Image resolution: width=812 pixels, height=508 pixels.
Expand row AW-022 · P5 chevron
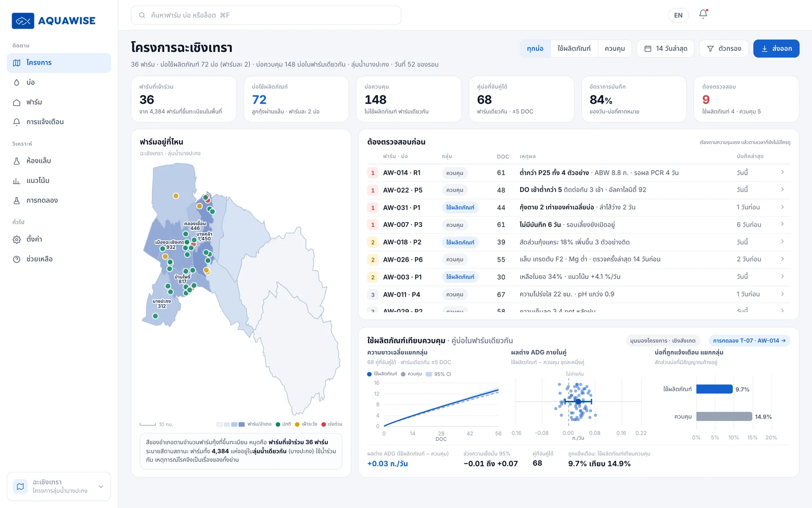[782, 189]
